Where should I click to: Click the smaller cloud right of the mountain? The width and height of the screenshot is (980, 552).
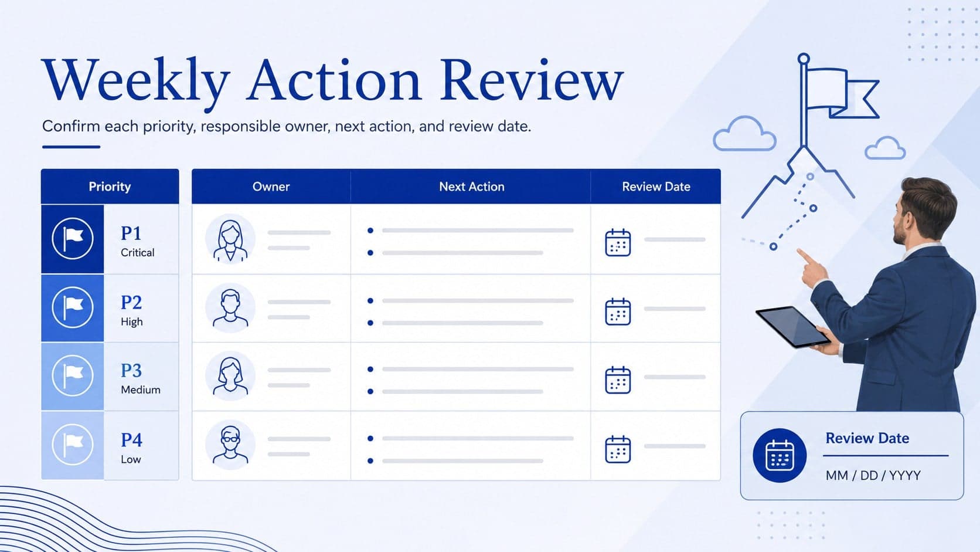(885, 148)
